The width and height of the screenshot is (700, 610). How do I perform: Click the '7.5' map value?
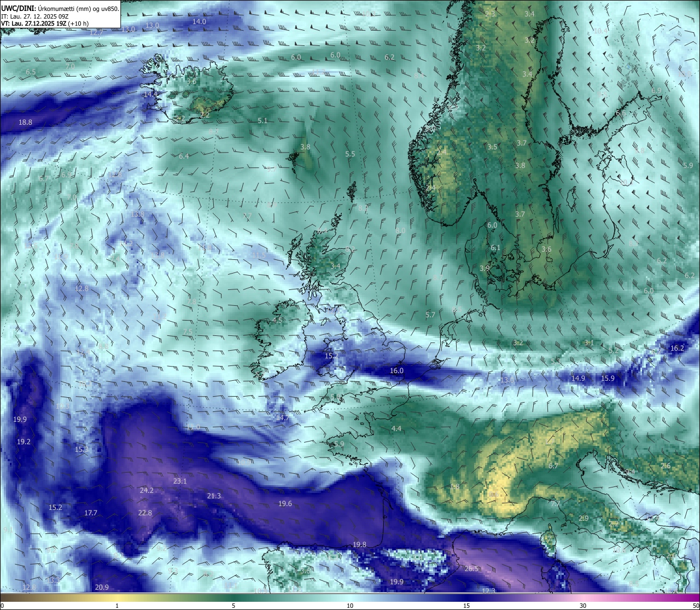click(188, 332)
